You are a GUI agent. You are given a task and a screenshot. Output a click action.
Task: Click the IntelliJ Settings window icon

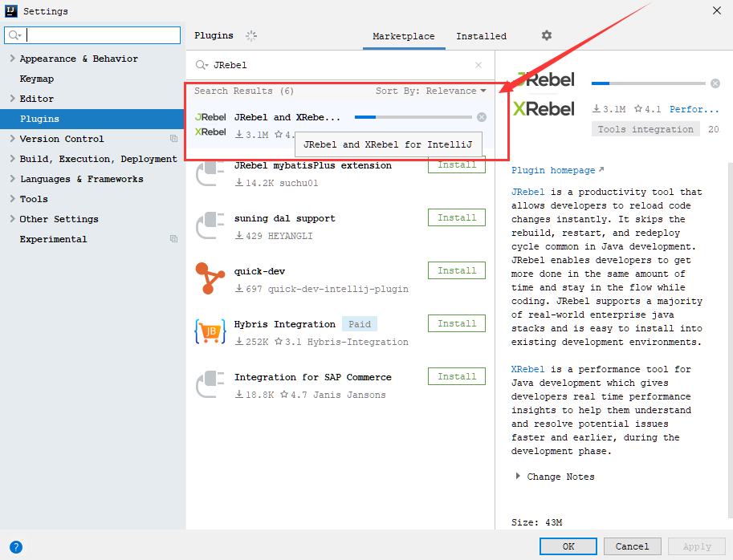coord(10,10)
